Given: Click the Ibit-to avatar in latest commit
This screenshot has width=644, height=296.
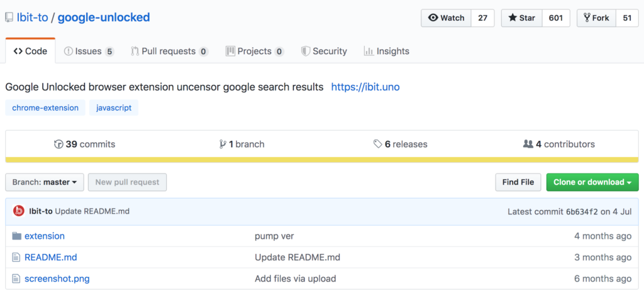Looking at the screenshot, I should 18,211.
